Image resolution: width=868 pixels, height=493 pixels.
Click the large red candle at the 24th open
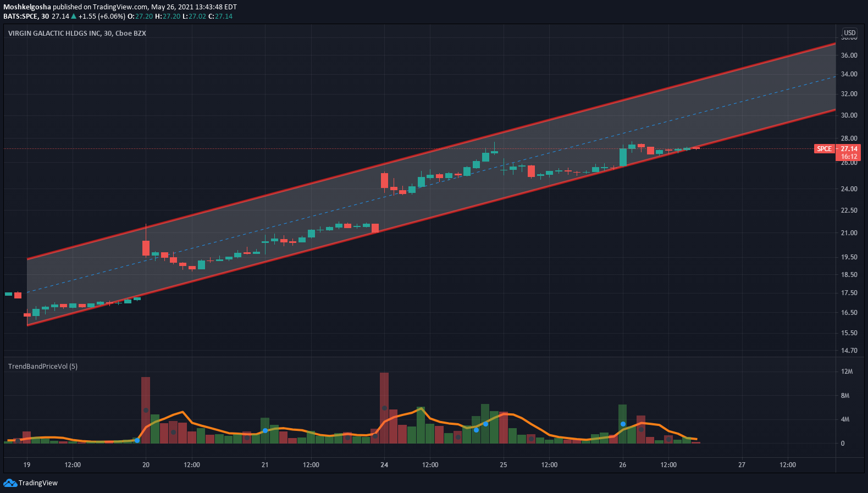point(384,180)
